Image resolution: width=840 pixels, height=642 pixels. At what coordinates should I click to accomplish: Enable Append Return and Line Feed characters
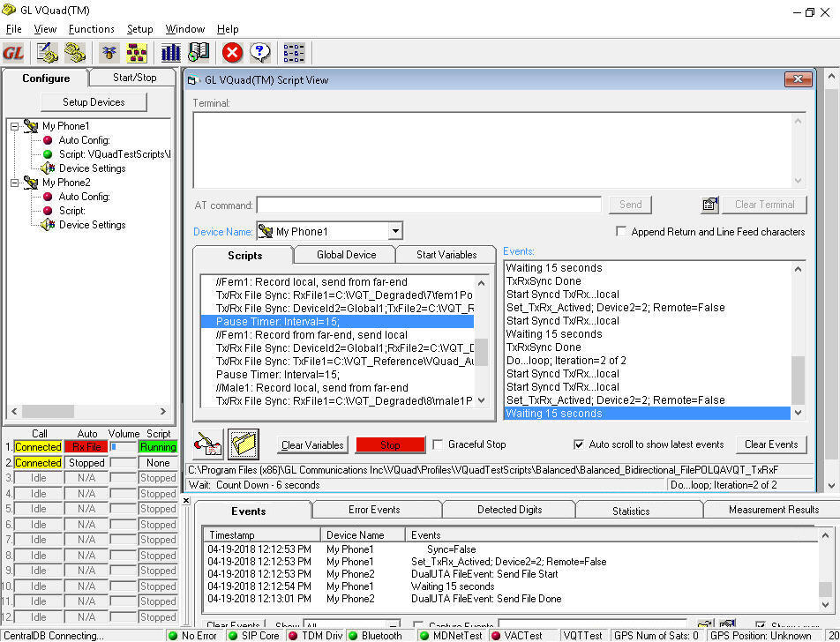point(621,232)
